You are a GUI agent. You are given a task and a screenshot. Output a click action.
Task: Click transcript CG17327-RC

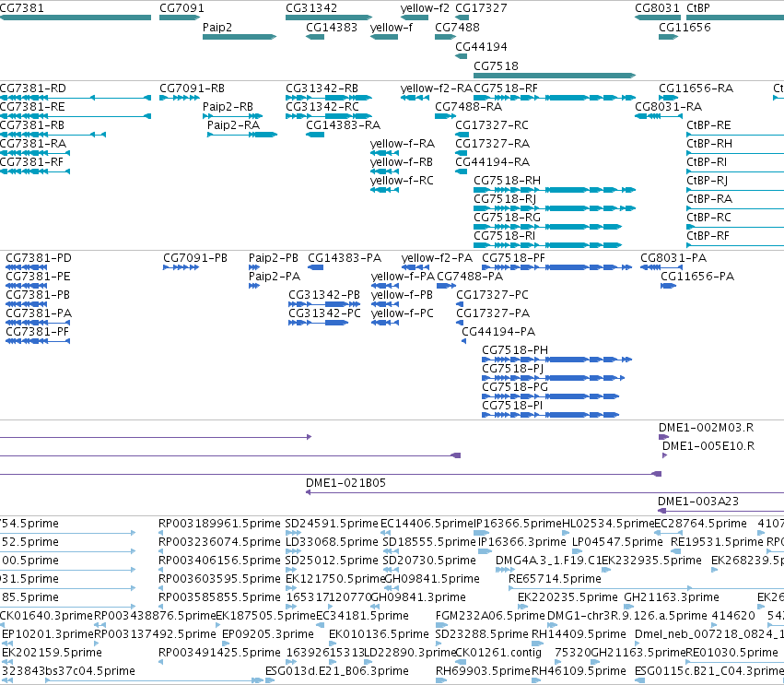[492, 125]
